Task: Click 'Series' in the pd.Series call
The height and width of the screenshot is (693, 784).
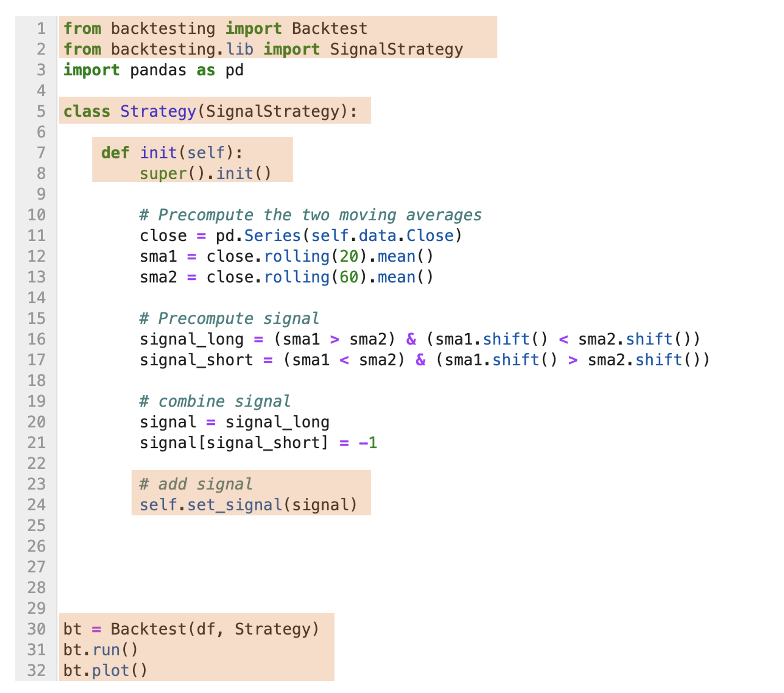Action: click(x=272, y=235)
